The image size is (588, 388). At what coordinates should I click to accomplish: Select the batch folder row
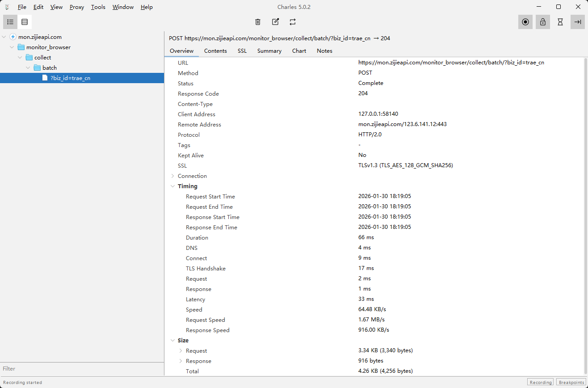coord(82,68)
